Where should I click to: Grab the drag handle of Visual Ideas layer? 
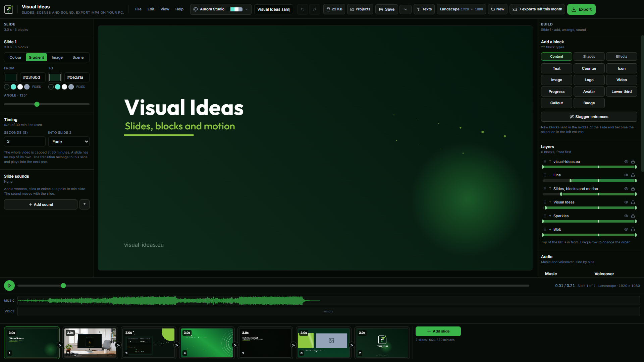(545, 202)
